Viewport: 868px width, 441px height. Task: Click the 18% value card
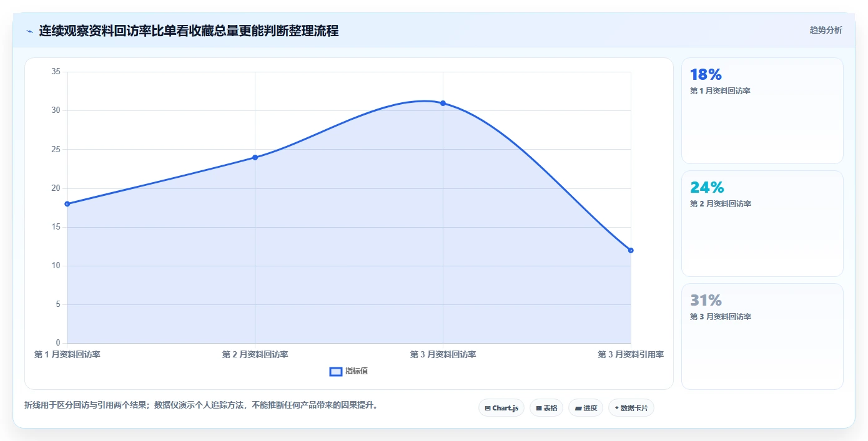point(762,110)
